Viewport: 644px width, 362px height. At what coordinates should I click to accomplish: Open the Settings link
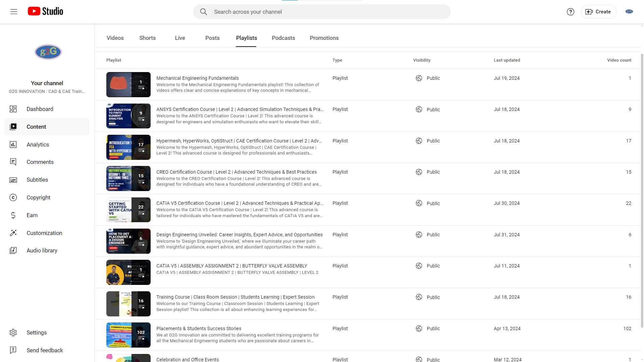(x=47, y=333)
